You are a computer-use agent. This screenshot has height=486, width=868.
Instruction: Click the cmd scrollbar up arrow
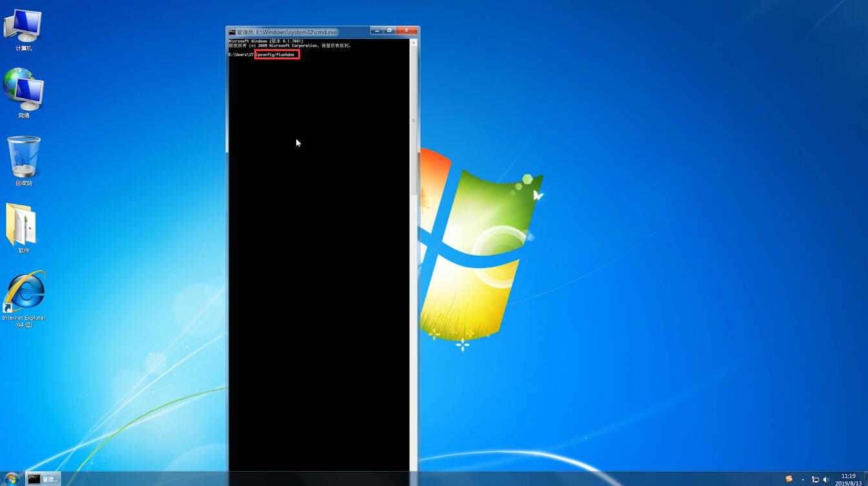(x=414, y=43)
